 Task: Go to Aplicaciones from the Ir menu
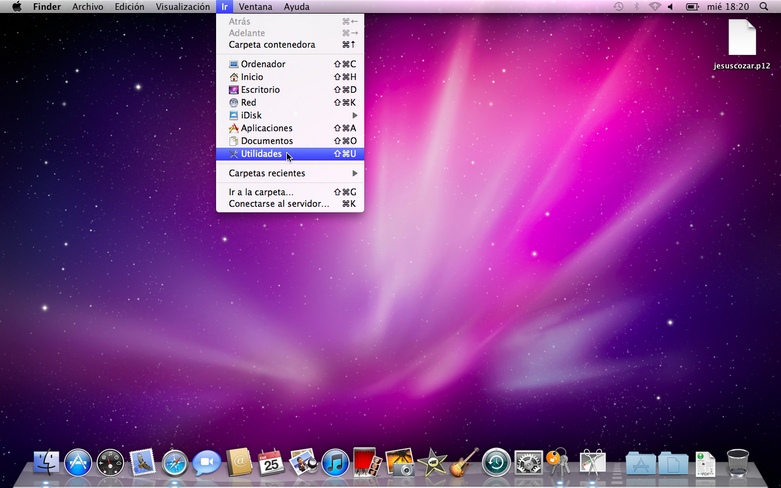(290, 128)
